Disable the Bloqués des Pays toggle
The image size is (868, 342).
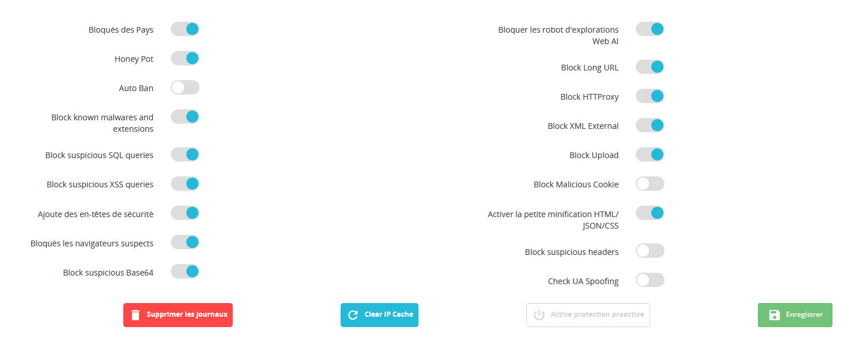185,29
